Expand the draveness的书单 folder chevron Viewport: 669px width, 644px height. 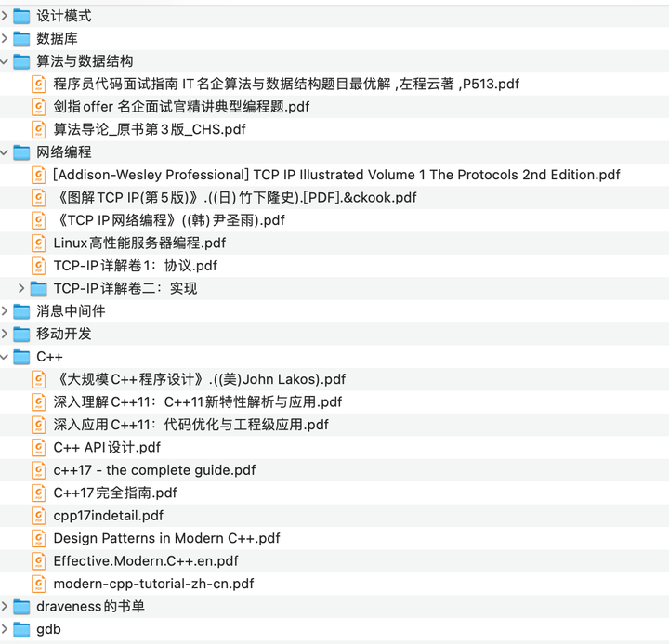(5, 607)
